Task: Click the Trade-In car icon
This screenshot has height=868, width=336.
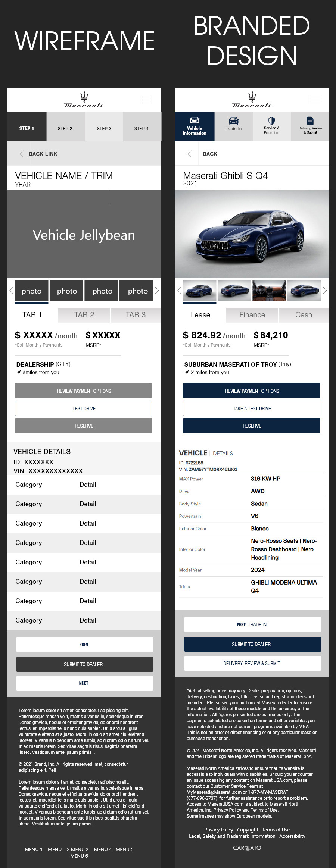Action: (234, 120)
